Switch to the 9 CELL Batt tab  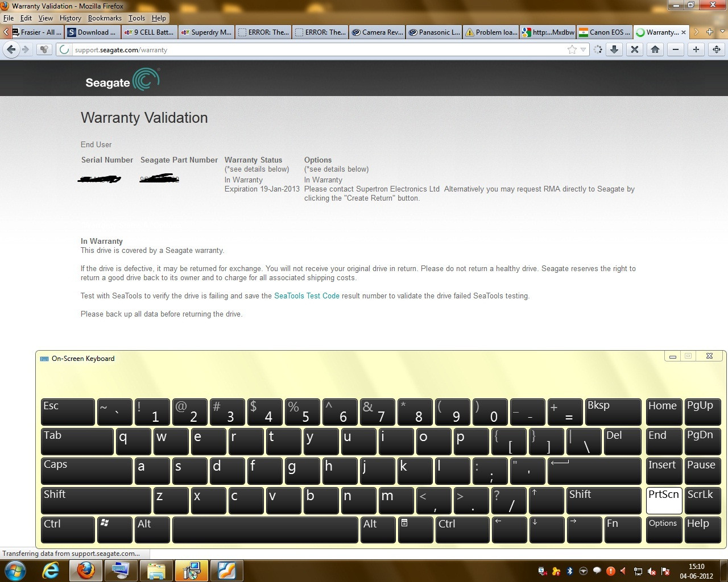click(149, 32)
